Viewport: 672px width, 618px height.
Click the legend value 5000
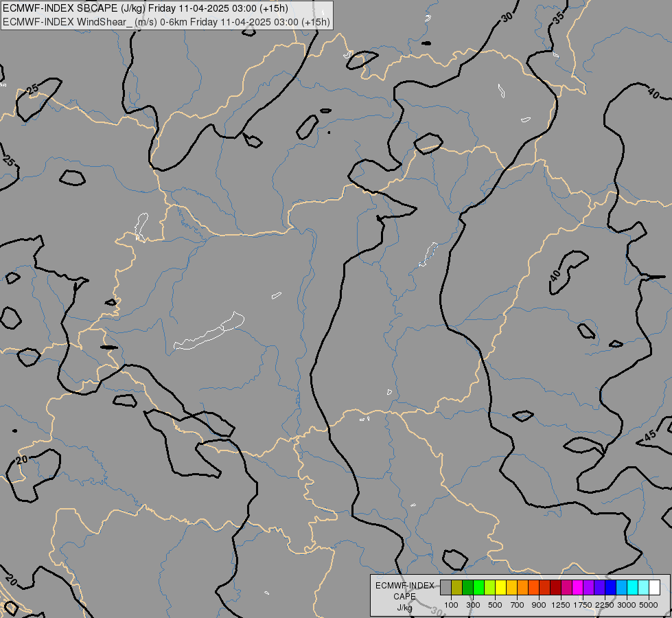point(649,605)
